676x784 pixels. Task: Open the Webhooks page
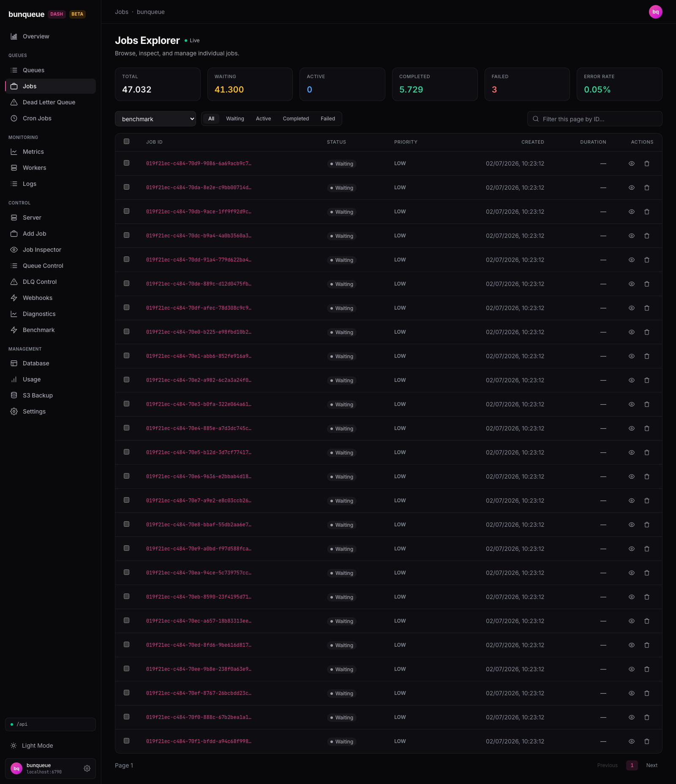coord(50,298)
